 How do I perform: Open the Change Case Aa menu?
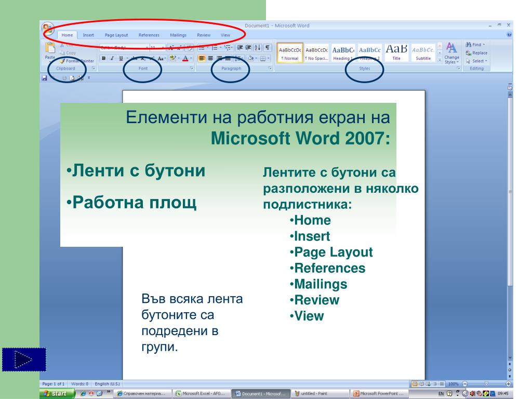pos(162,58)
